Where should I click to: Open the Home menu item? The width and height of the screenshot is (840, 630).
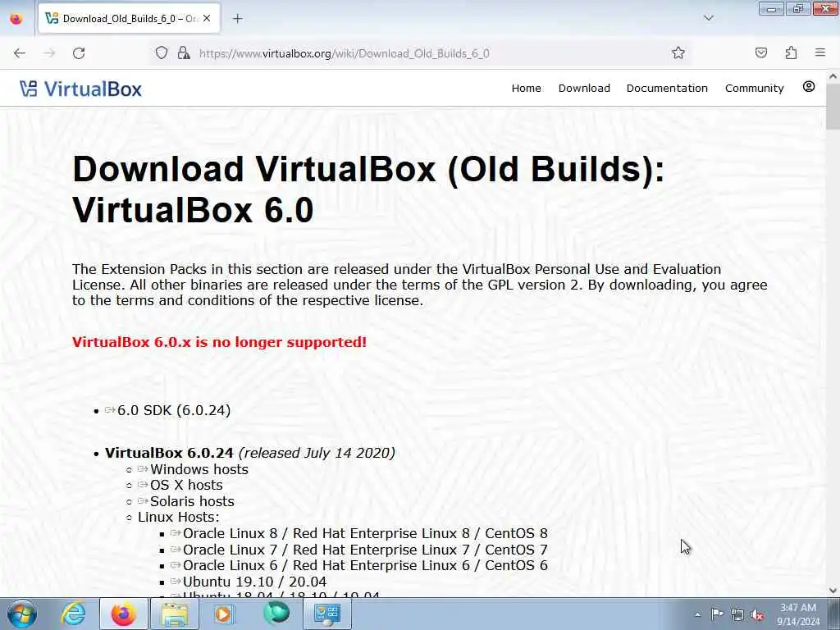[x=526, y=89]
